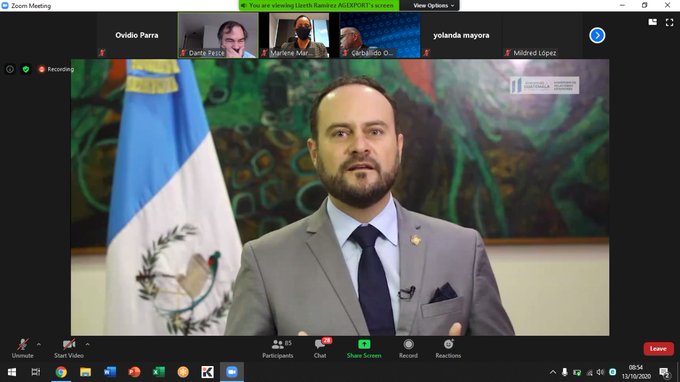This screenshot has width=680, height=382.
Task: Show hidden system tray icons
Action: pos(552,372)
